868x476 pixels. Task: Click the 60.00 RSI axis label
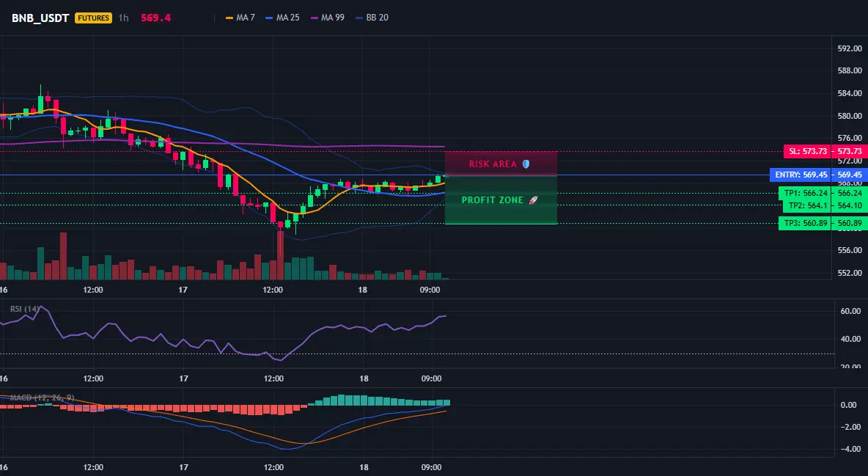click(850, 312)
